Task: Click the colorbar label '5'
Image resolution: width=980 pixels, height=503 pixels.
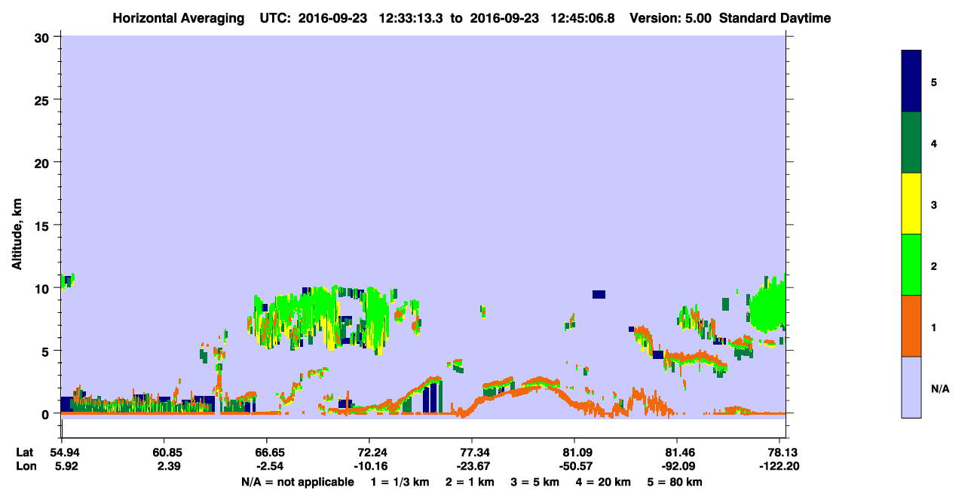Action: pos(934,81)
